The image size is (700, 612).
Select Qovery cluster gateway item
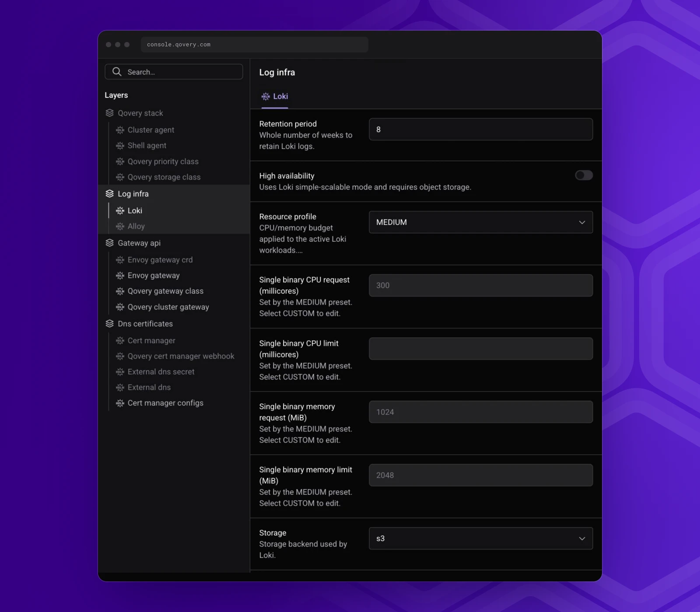[168, 307]
